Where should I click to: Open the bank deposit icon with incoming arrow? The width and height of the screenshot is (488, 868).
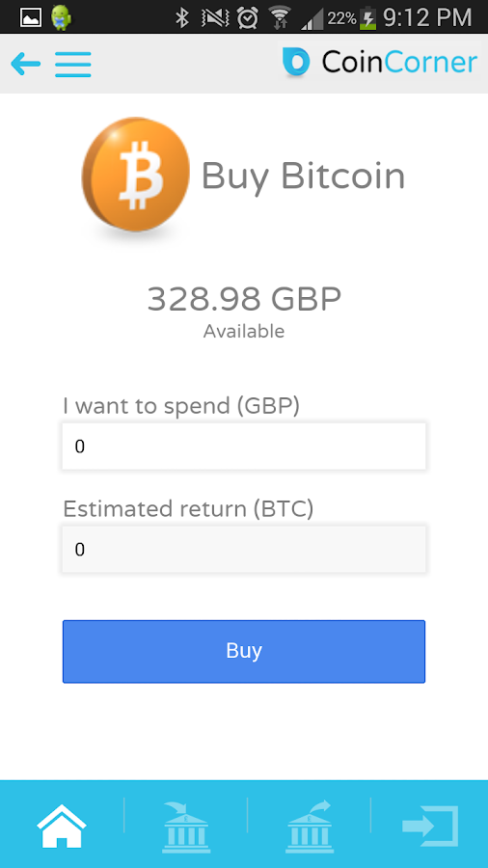coord(186,826)
